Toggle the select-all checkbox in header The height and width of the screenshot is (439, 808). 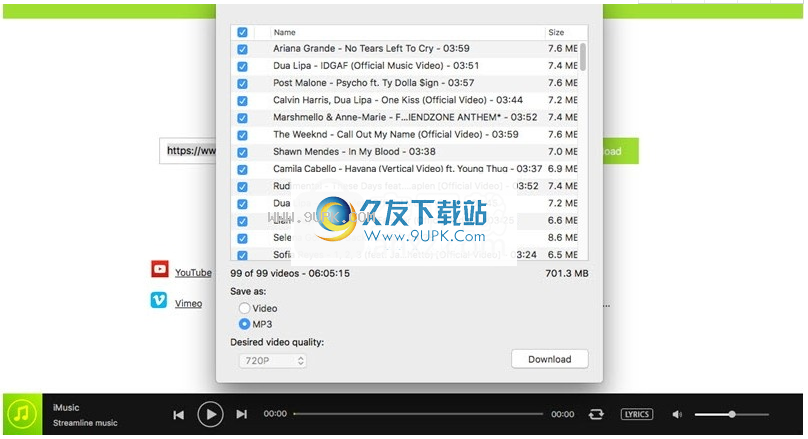click(x=242, y=32)
